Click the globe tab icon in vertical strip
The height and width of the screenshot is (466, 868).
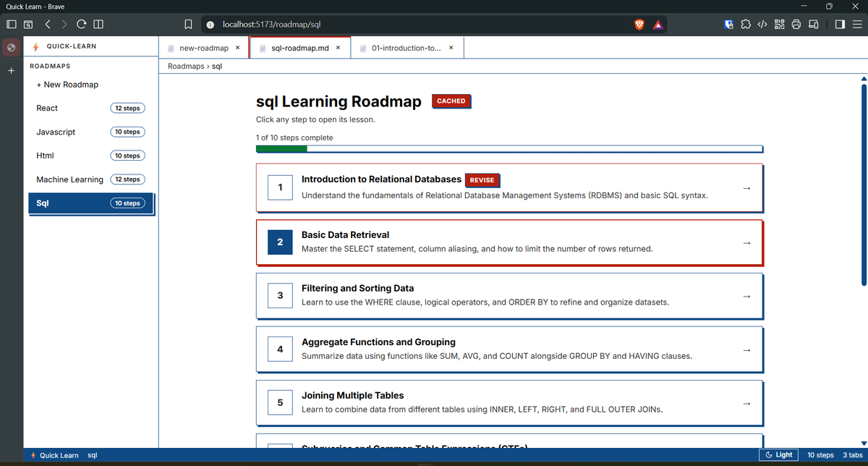(11, 48)
